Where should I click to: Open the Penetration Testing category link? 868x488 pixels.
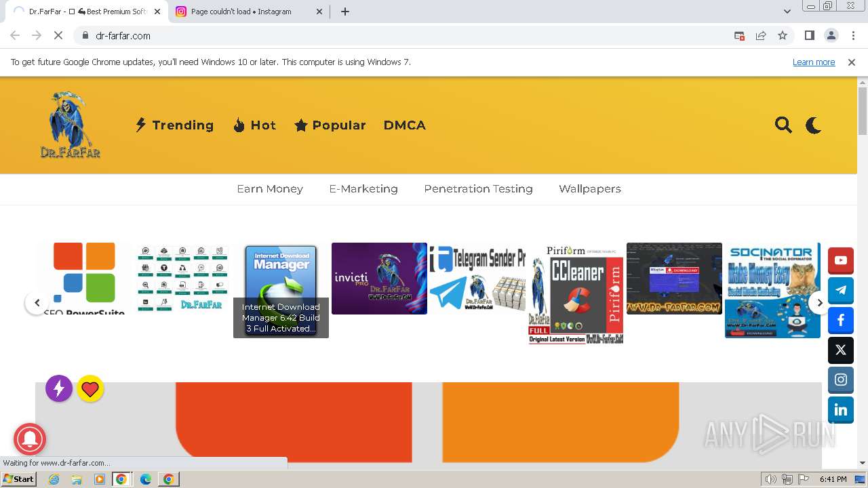pyautogui.click(x=478, y=189)
